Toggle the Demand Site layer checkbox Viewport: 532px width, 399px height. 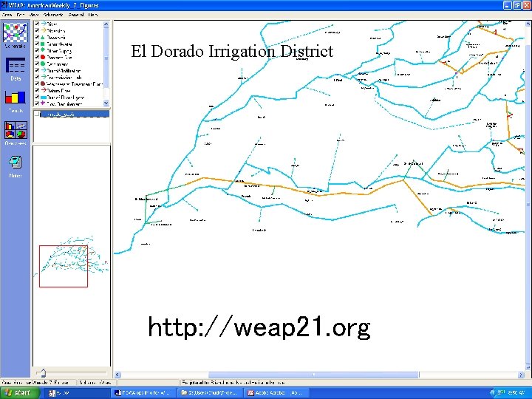[x=37, y=57]
